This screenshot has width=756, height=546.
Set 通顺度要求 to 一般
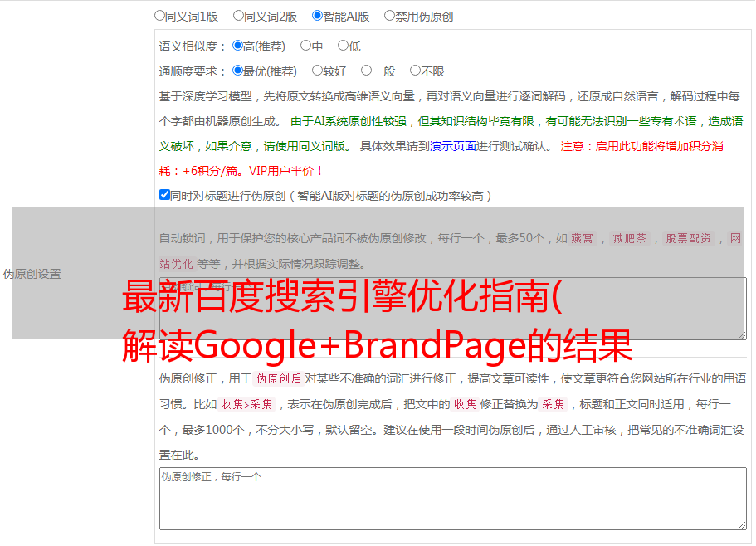click(367, 71)
